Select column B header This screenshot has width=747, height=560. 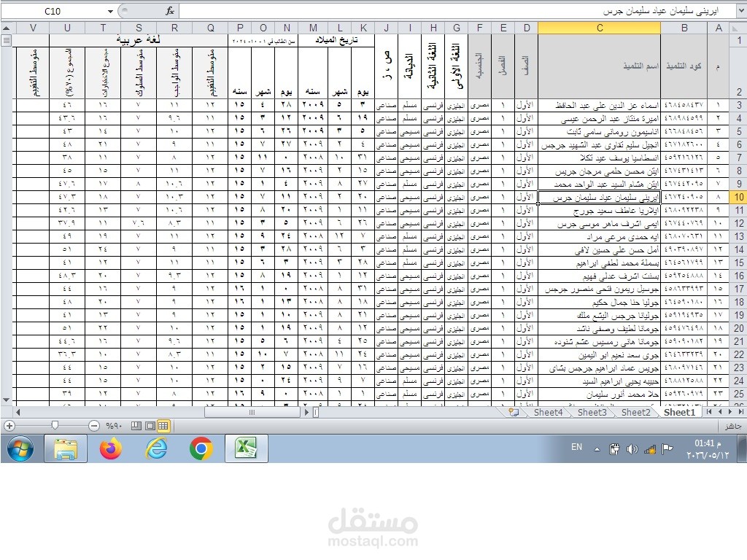684,28
